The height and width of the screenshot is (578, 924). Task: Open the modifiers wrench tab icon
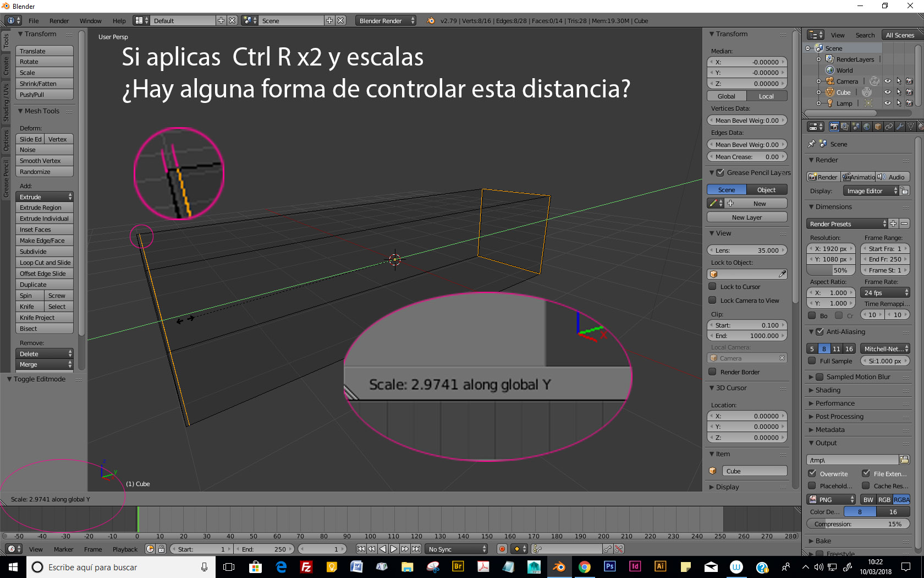900,127
